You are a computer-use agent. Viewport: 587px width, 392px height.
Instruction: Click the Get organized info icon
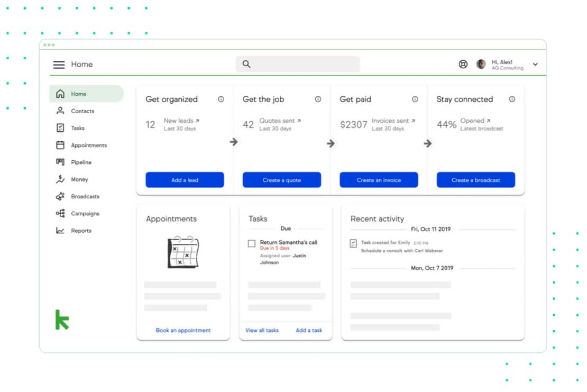[221, 99]
